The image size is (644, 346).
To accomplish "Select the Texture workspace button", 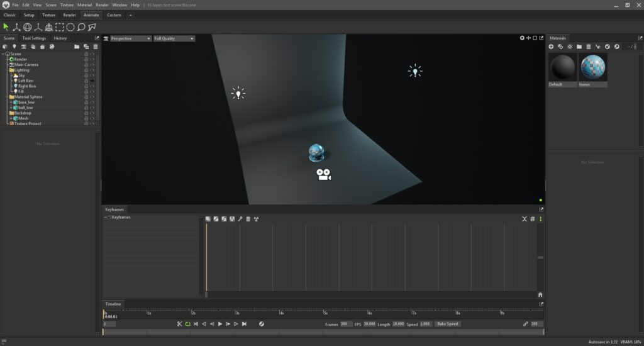I will click(x=48, y=15).
